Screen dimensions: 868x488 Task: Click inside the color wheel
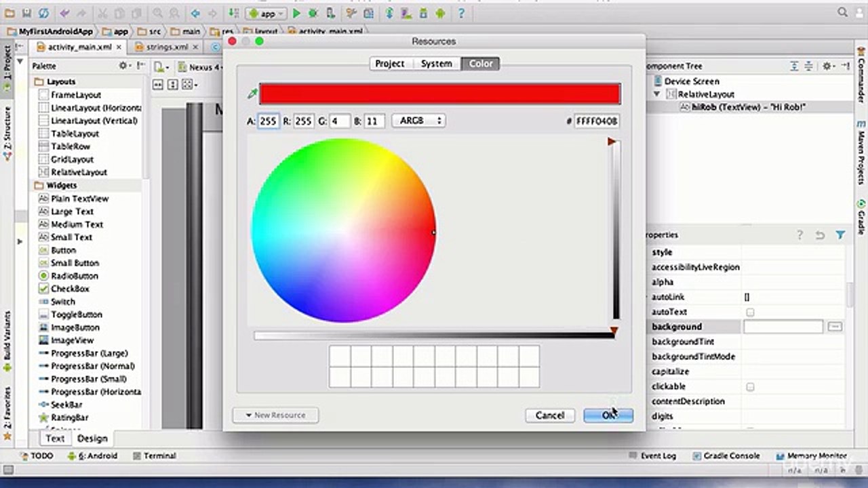[x=343, y=230]
